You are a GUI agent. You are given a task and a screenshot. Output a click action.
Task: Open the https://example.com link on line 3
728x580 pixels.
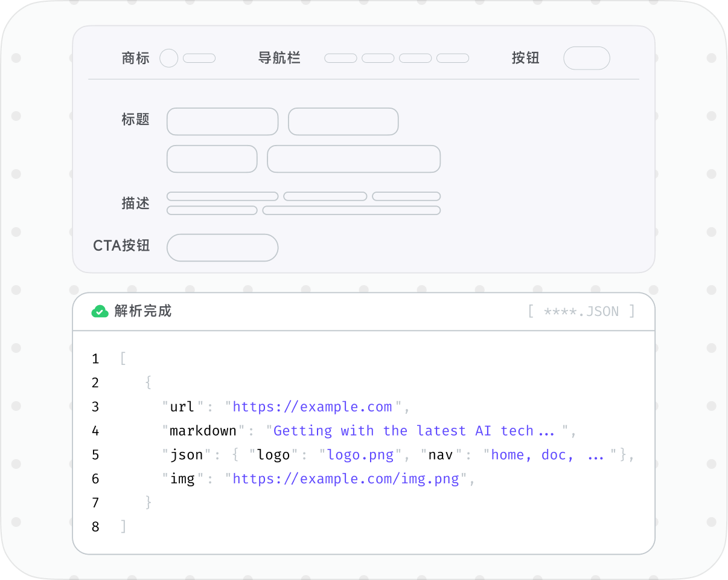click(312, 407)
